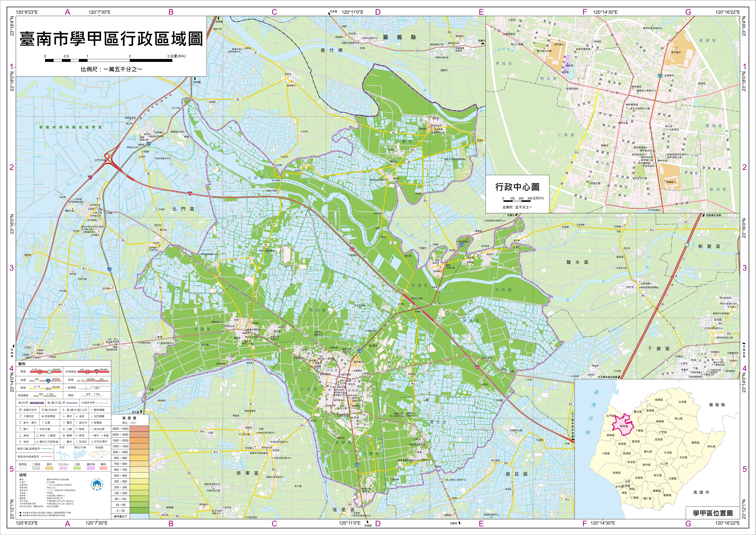Click the 監獄 symbol in legend
This screenshot has height=535, width=756.
(x=77, y=429)
